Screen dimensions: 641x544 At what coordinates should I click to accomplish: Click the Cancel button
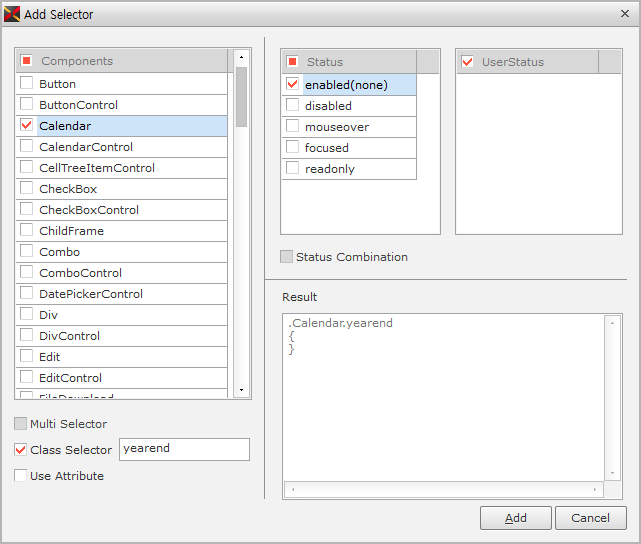(590, 518)
